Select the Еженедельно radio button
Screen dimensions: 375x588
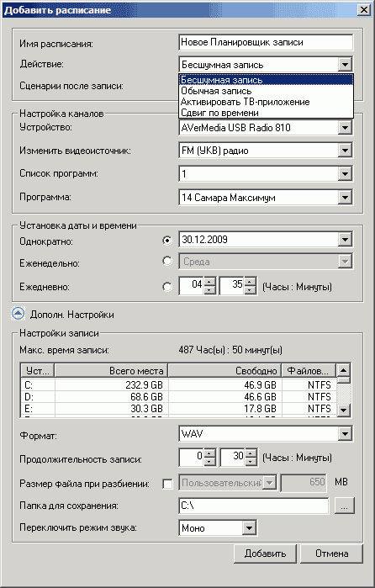[x=167, y=261]
